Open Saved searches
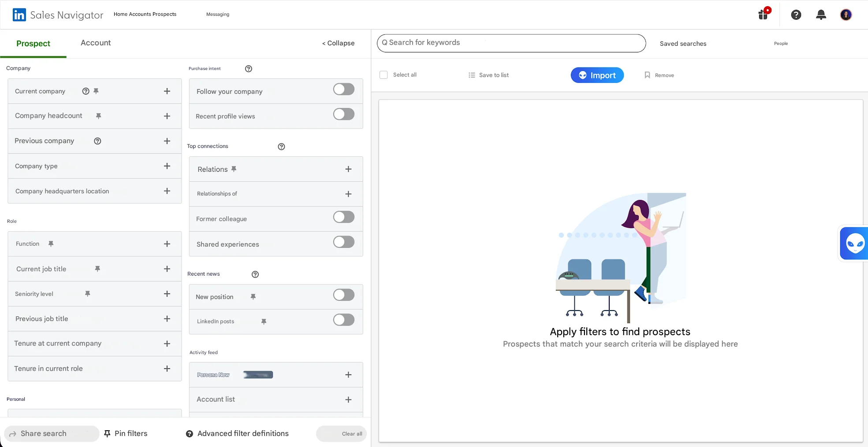Viewport: 868px width, 447px height. pos(683,44)
